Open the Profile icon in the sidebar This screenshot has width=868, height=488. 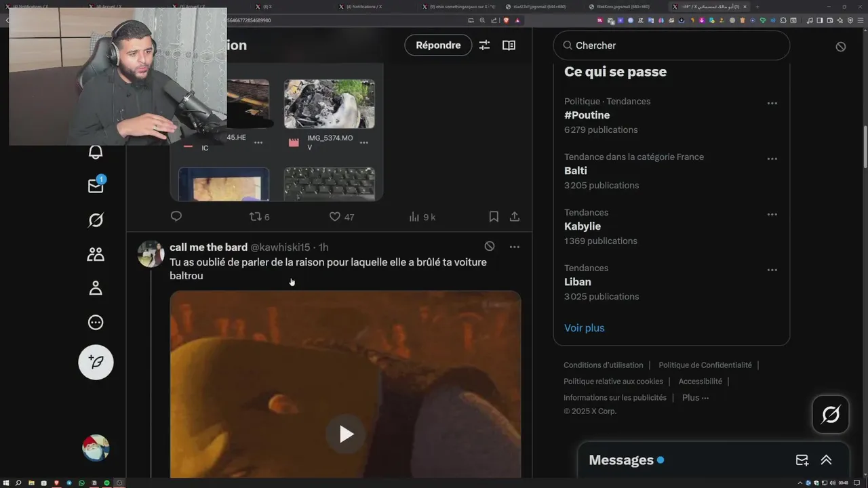(96, 288)
